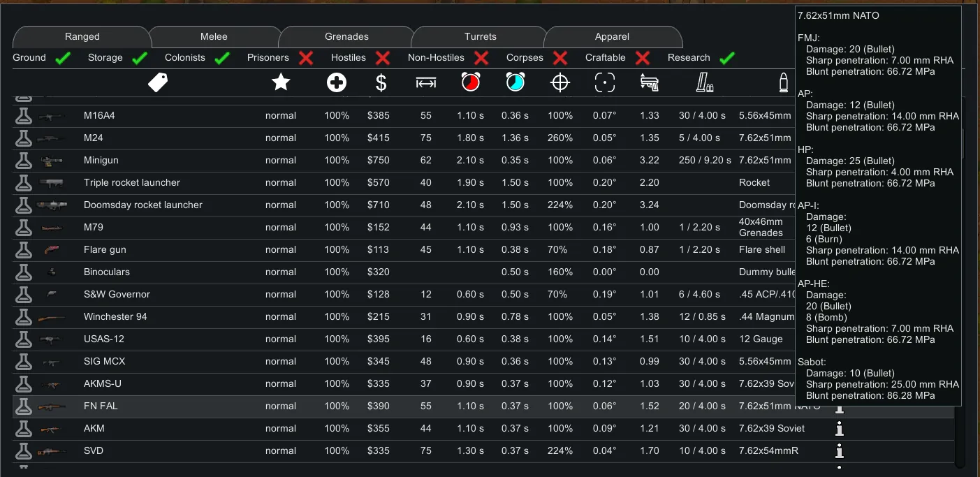Open info icon for the AKM row
Screen dimensions: 980x477
[840, 428]
